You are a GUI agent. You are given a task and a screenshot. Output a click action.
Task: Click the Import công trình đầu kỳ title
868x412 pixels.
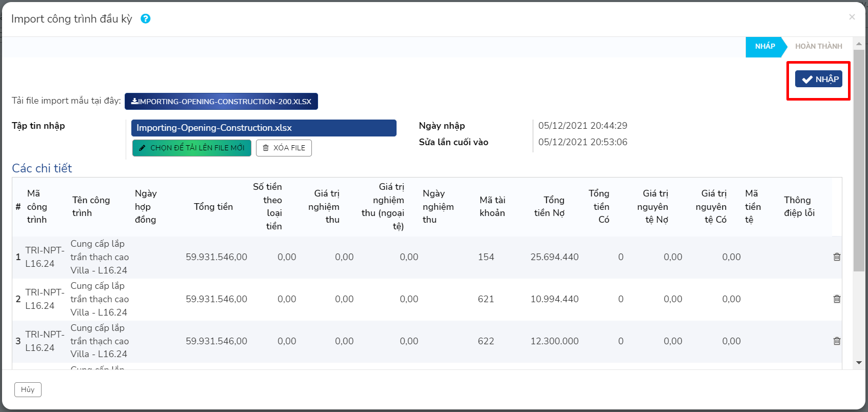click(71, 19)
